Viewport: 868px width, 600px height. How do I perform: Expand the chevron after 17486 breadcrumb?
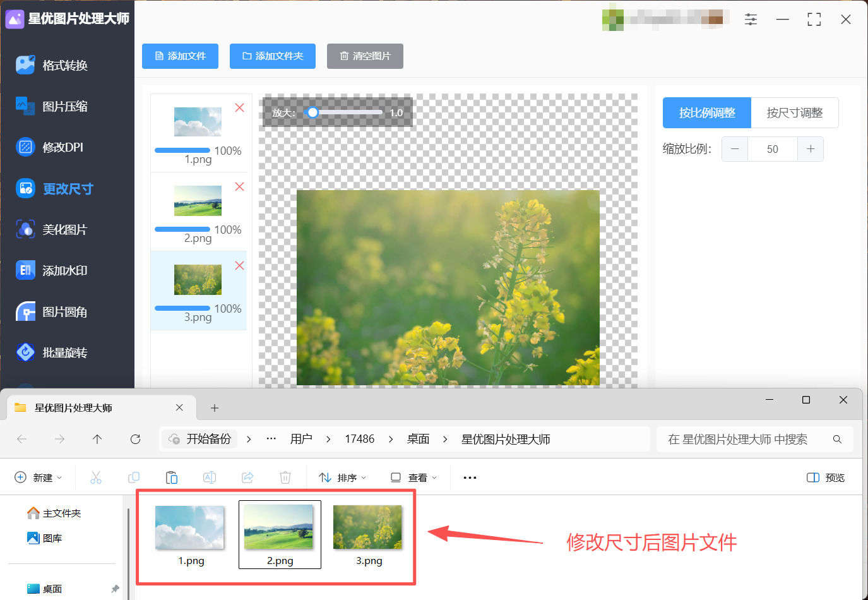coord(391,439)
